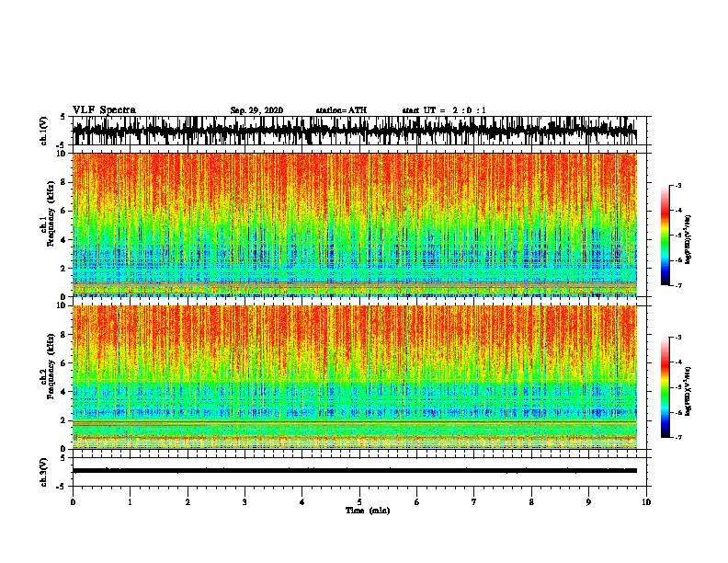
Task: Click inside the ch.1 spectrogram panel
Action: (x=359, y=224)
